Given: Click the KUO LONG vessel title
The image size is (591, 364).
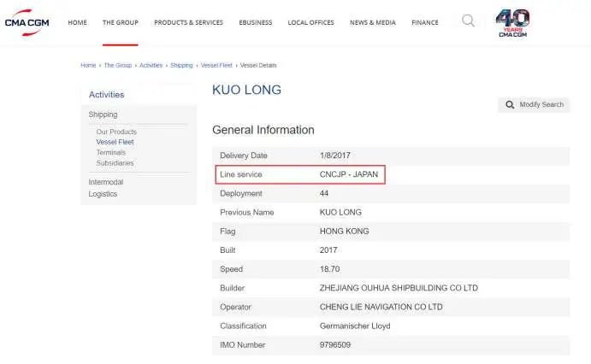Looking at the screenshot, I should pyautogui.click(x=246, y=90).
